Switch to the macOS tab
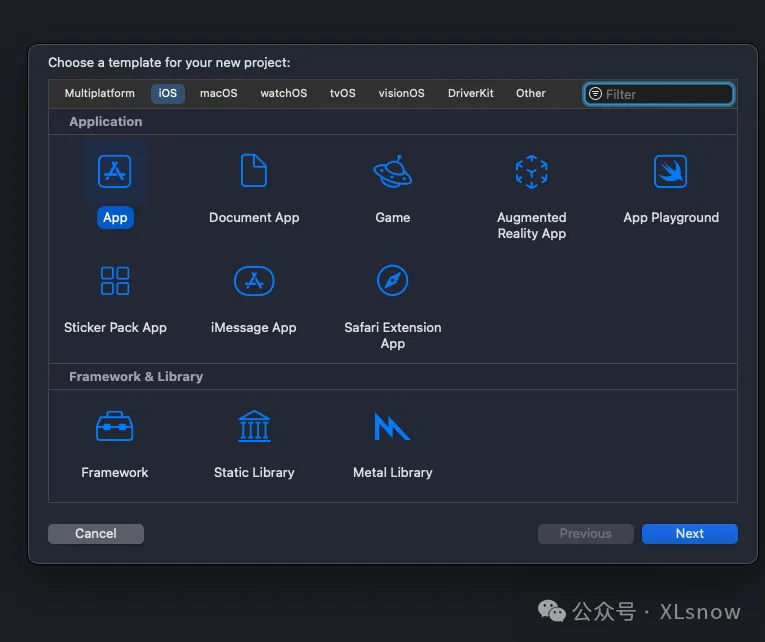765x642 pixels. click(x=219, y=93)
